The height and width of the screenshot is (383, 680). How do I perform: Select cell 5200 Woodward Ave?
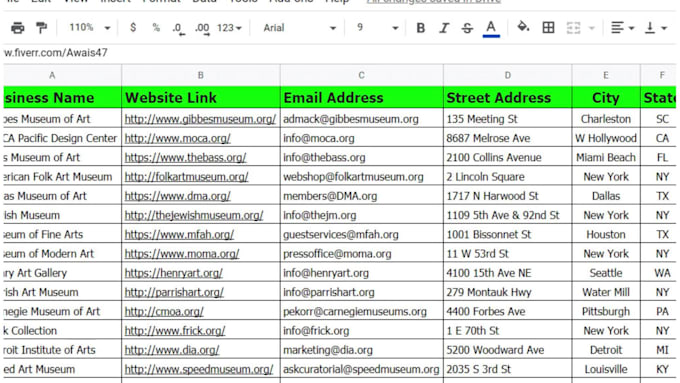(507, 350)
